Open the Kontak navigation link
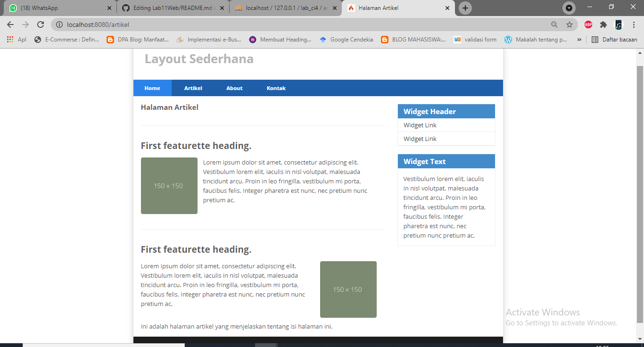 click(x=276, y=88)
